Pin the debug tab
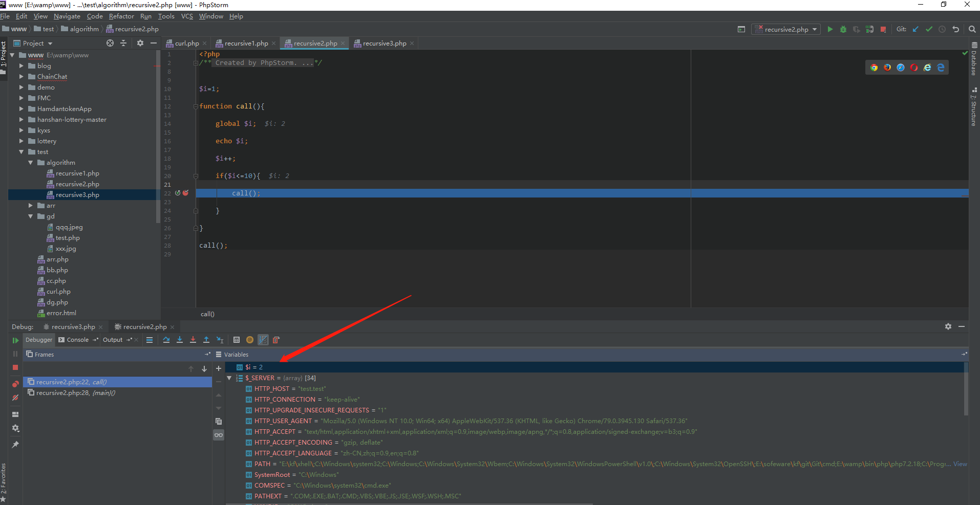 tap(15, 445)
